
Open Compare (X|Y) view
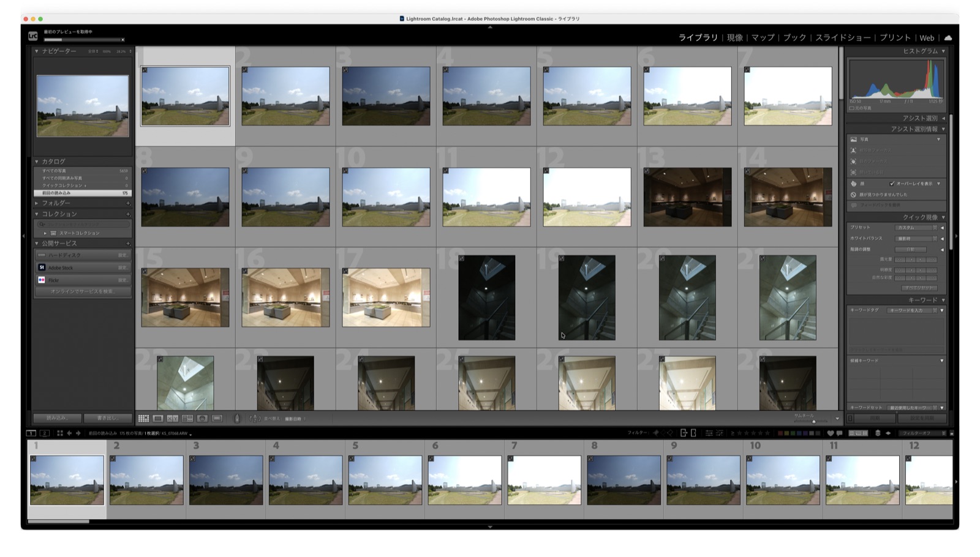pos(173,418)
